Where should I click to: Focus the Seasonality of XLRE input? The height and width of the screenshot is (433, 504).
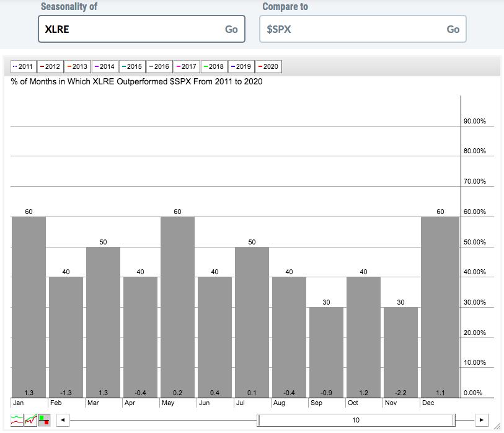[141, 29]
